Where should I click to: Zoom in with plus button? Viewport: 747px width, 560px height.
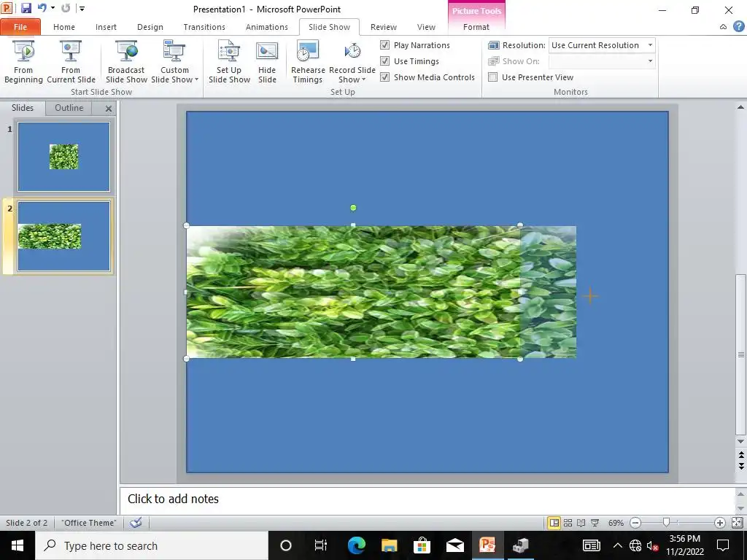click(719, 523)
